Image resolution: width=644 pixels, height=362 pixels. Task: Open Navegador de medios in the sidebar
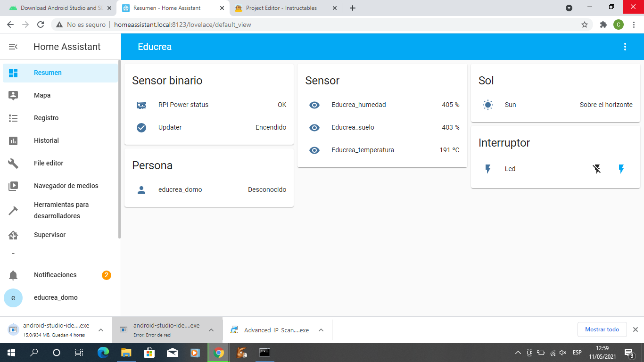pos(60,186)
